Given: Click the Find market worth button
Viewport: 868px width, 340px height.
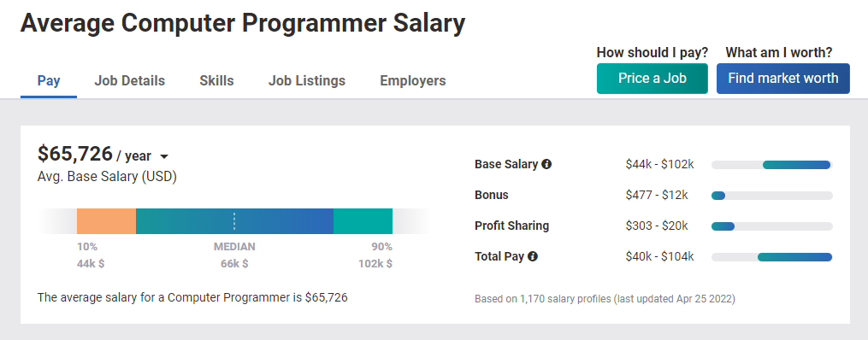Looking at the screenshot, I should point(782,79).
